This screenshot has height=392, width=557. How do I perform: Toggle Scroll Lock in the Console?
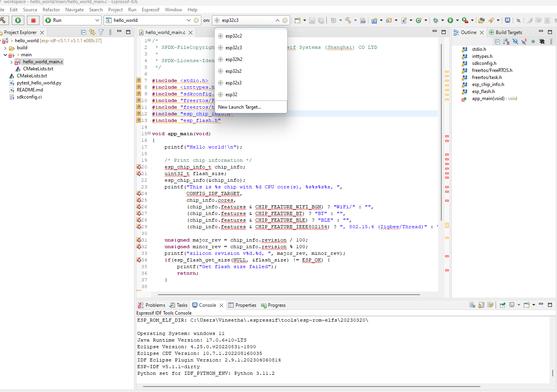pos(482,305)
